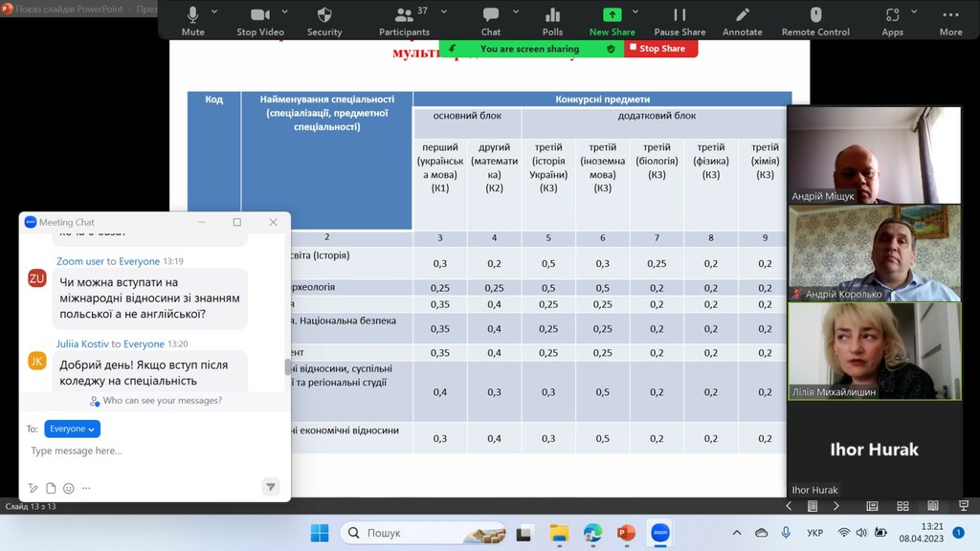Click the attach file icon in chat
The image size is (980, 551).
(52, 488)
